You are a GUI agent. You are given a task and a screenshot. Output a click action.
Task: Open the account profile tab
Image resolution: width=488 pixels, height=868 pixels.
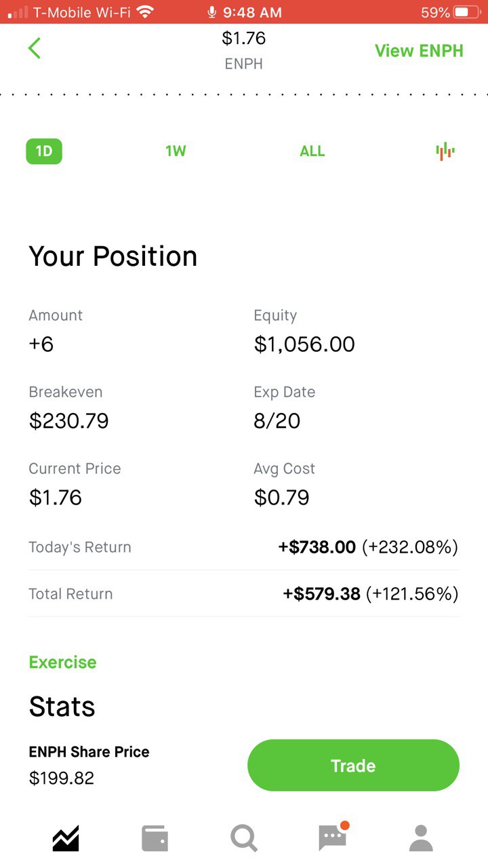click(421, 838)
